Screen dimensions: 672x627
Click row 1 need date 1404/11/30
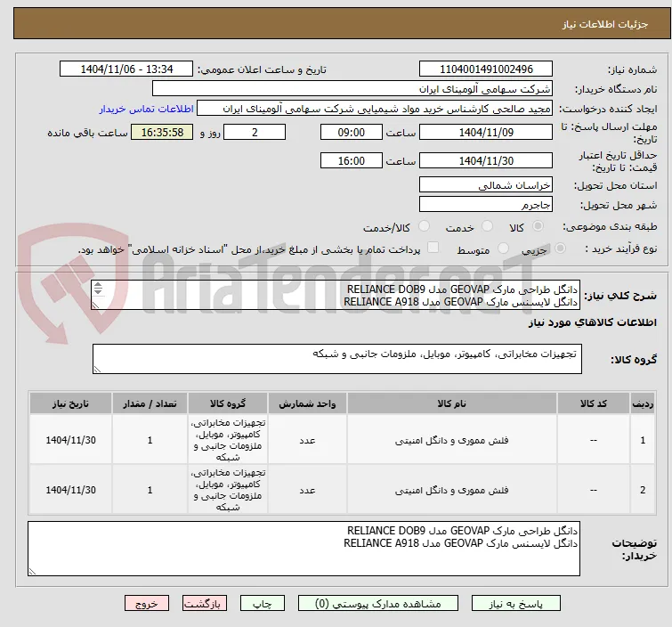tap(70, 440)
